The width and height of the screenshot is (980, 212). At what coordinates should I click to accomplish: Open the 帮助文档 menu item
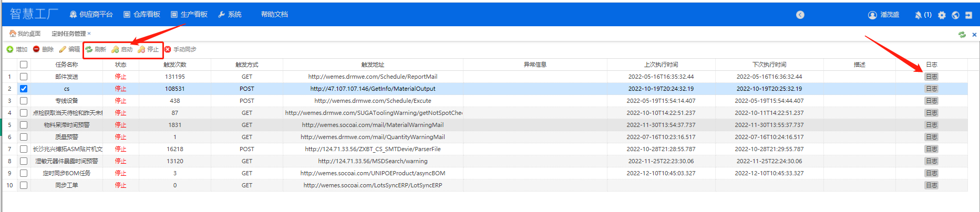[274, 15]
